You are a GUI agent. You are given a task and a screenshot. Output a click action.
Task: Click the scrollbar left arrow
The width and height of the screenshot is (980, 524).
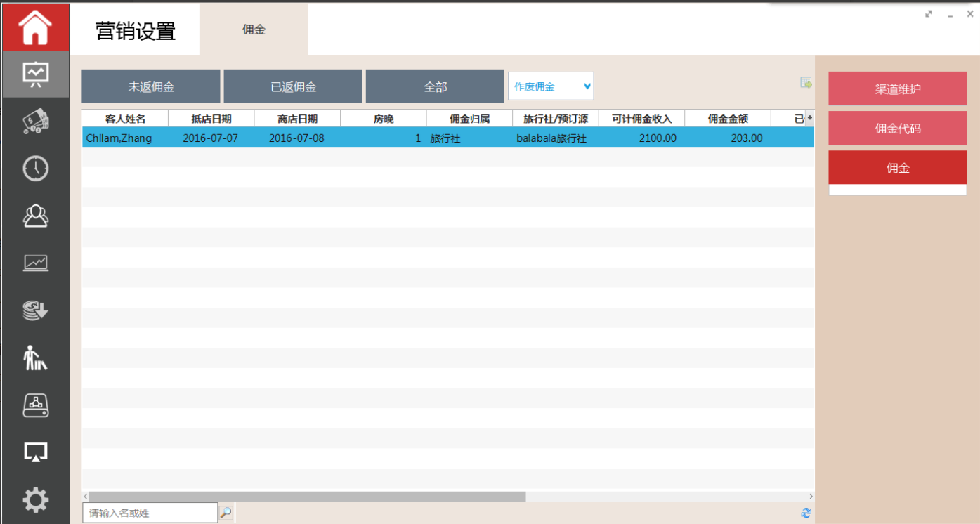tap(86, 496)
